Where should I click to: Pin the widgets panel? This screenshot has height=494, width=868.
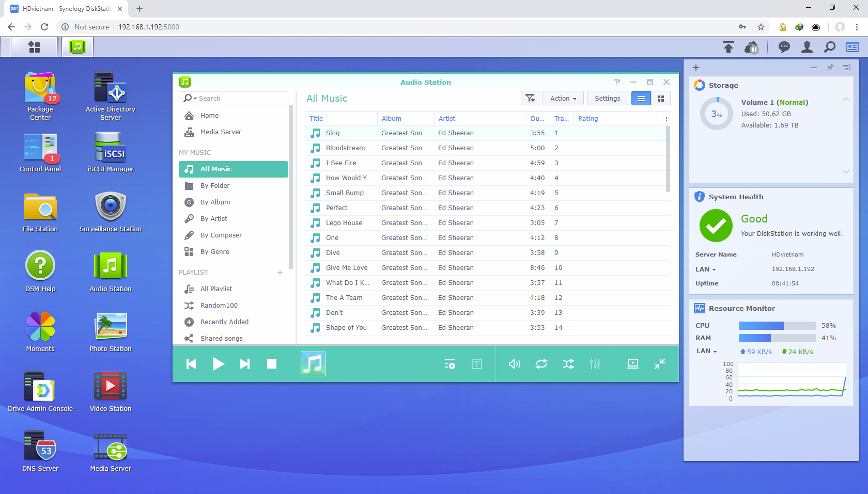click(x=830, y=68)
